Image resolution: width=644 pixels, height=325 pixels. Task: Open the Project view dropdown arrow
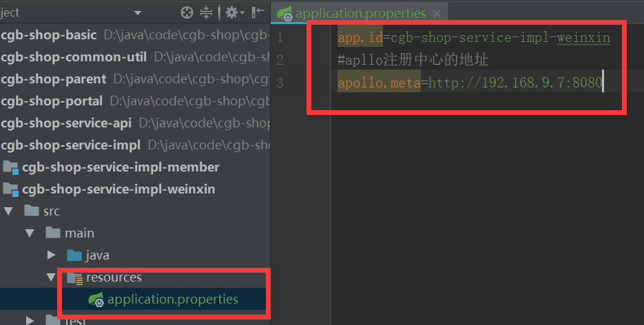(x=138, y=13)
